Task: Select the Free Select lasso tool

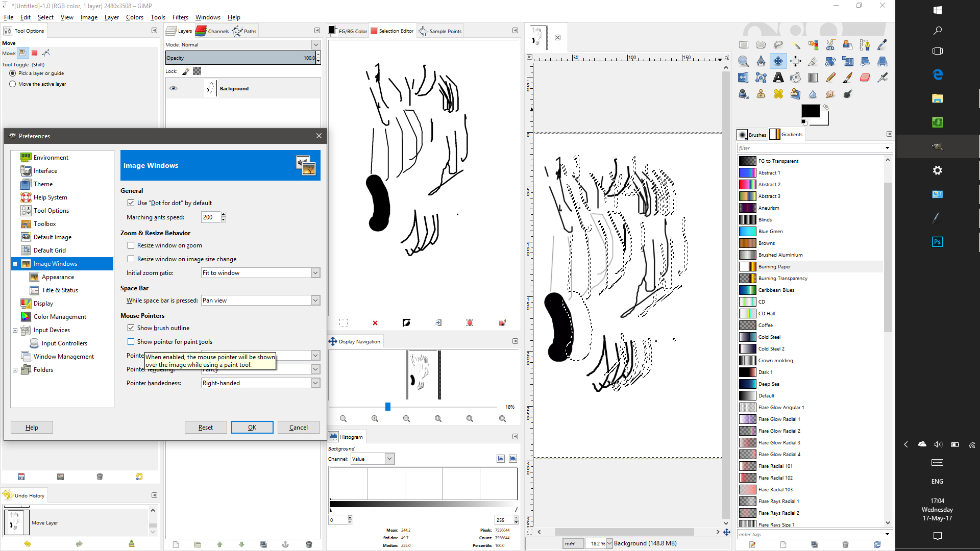Action: tap(778, 45)
